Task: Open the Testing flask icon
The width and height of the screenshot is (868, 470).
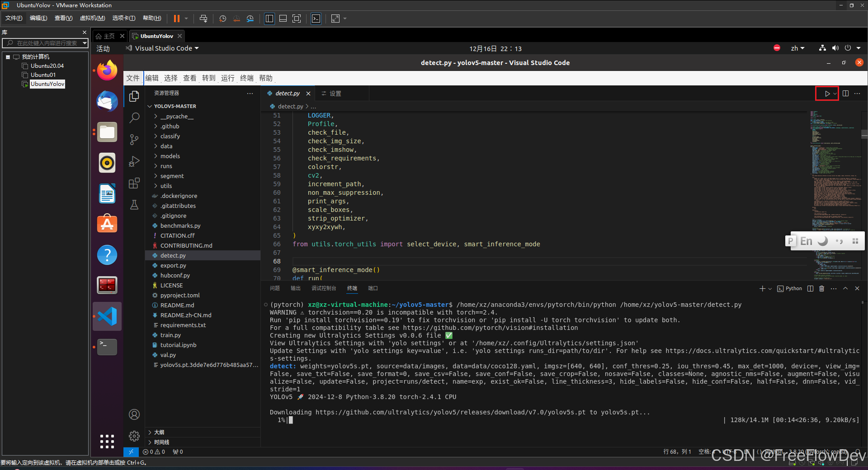Action: click(134, 205)
